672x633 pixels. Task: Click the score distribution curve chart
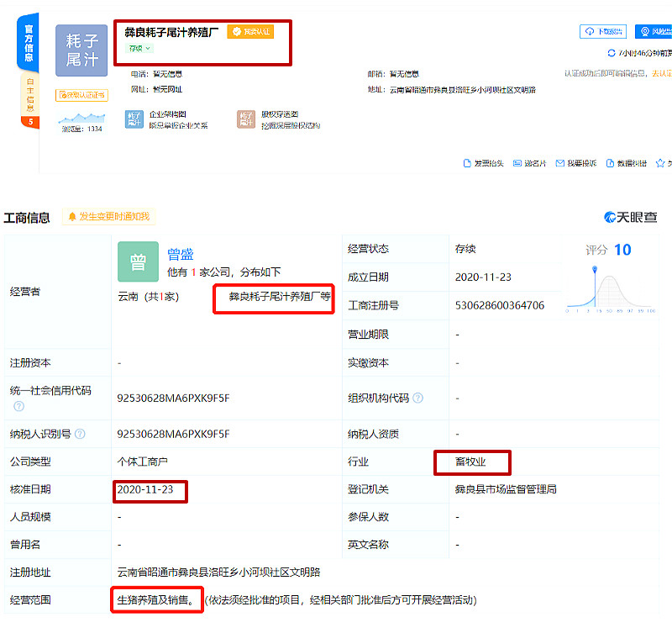(612, 290)
